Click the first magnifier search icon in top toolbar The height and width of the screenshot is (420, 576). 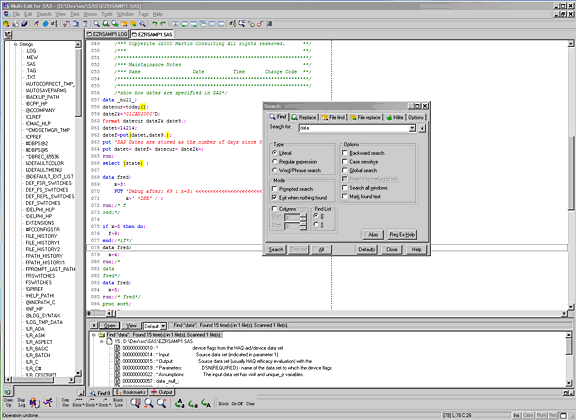(96, 24)
